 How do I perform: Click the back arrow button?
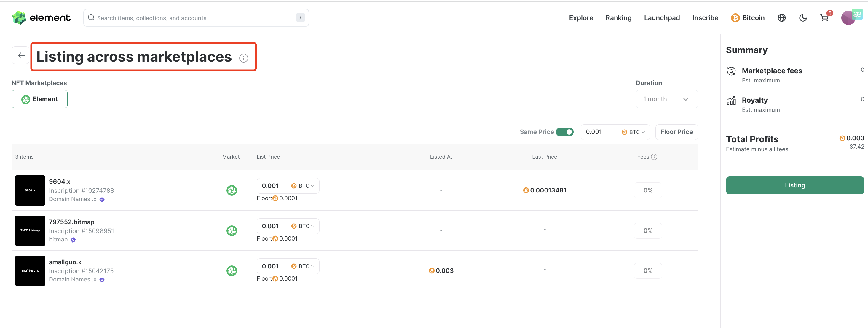click(21, 55)
